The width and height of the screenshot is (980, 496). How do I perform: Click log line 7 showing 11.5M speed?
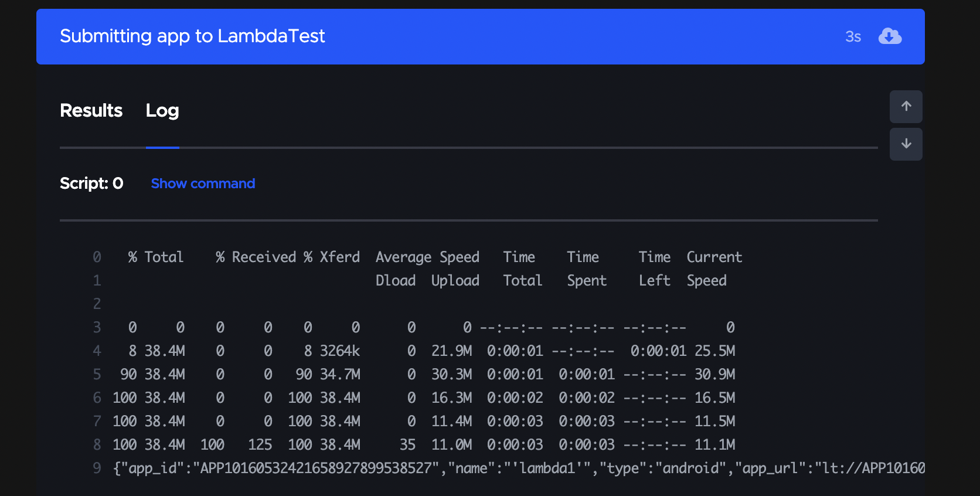(413, 421)
